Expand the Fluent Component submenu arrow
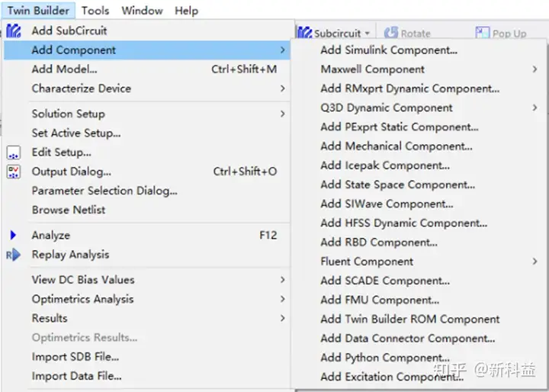Screen dimensions: 549x392 pos(535,262)
